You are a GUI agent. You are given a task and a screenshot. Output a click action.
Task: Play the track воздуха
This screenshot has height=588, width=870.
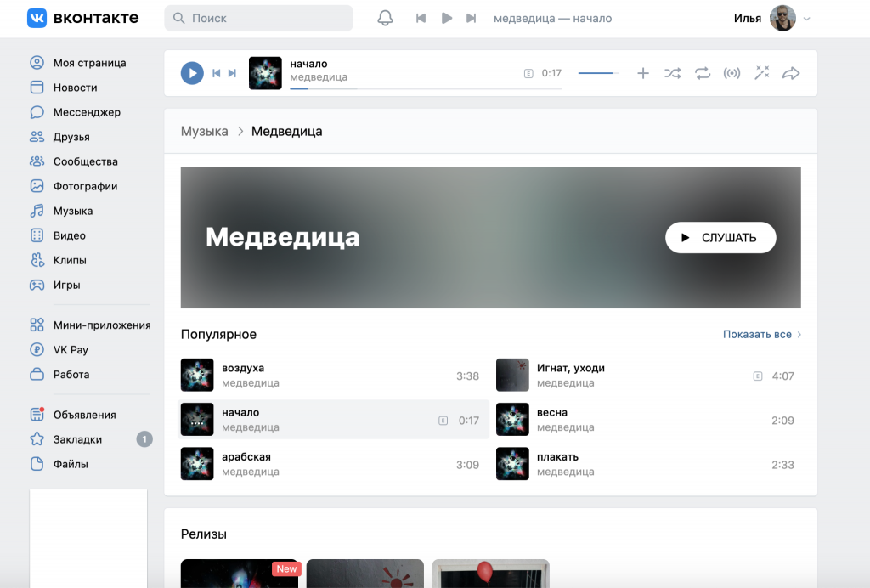(x=333, y=375)
